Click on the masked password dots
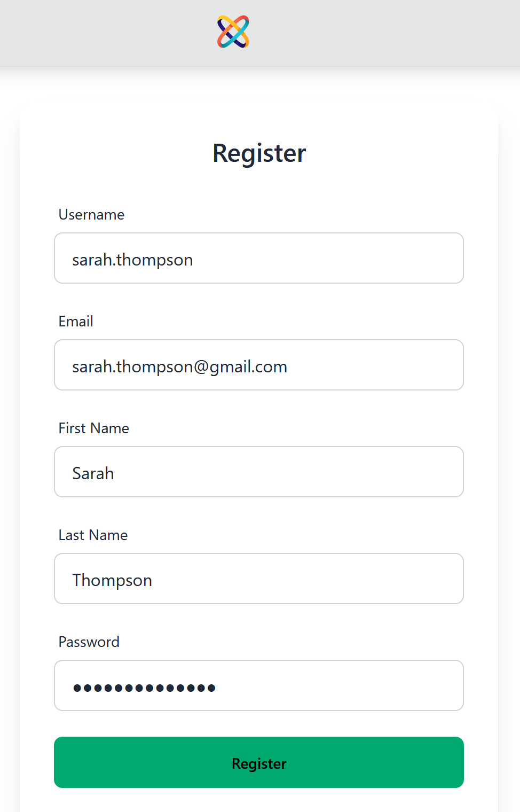Screen dimensions: 520x812 pyautogui.click(x=144, y=688)
